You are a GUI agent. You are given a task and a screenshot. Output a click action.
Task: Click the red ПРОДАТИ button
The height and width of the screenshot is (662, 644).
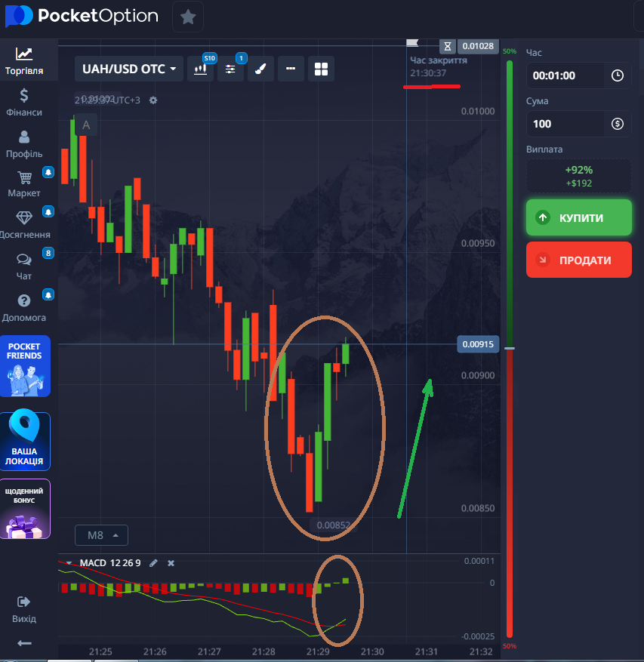coord(579,260)
